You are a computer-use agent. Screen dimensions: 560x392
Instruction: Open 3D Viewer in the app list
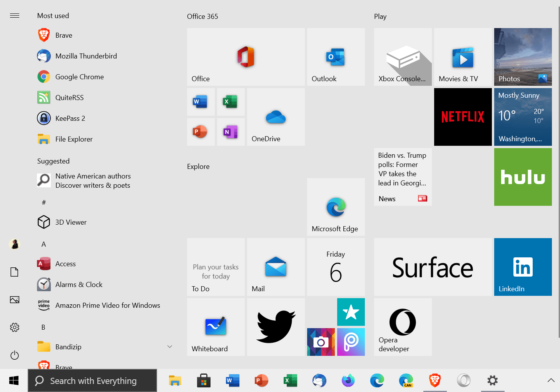105,222
